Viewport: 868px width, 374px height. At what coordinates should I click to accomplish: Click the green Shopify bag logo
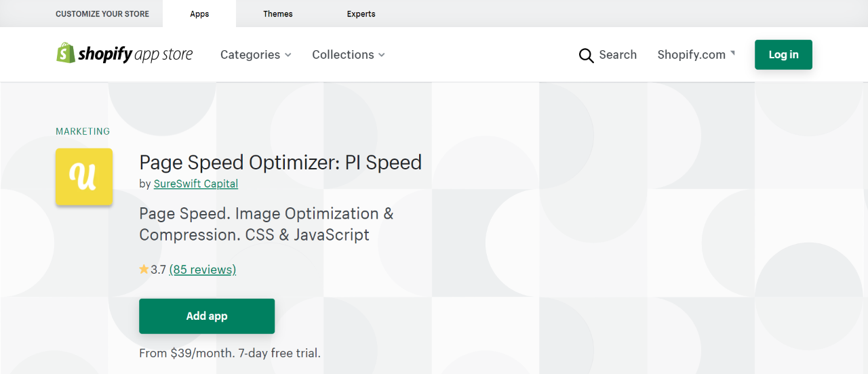coord(66,53)
